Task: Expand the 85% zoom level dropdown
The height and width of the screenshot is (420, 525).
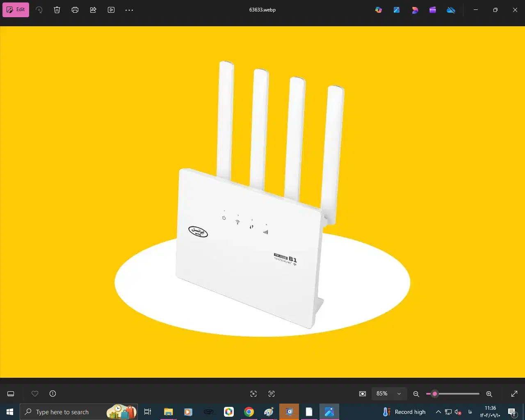Action: (399, 394)
